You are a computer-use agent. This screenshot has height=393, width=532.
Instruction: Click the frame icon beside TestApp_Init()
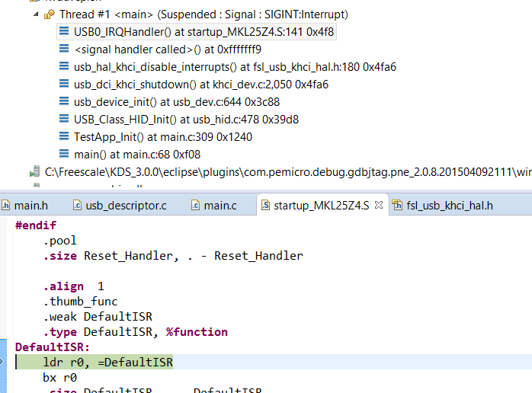[x=64, y=136]
